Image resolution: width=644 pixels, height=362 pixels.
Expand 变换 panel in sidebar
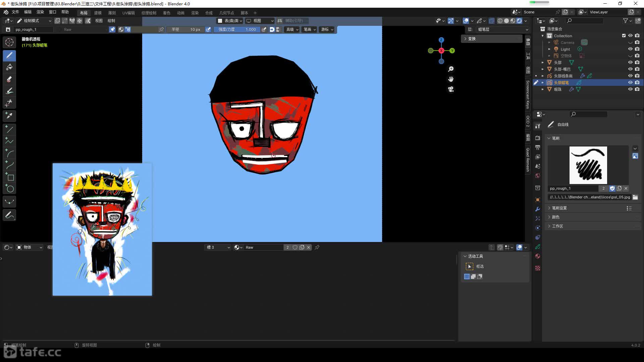coord(492,39)
